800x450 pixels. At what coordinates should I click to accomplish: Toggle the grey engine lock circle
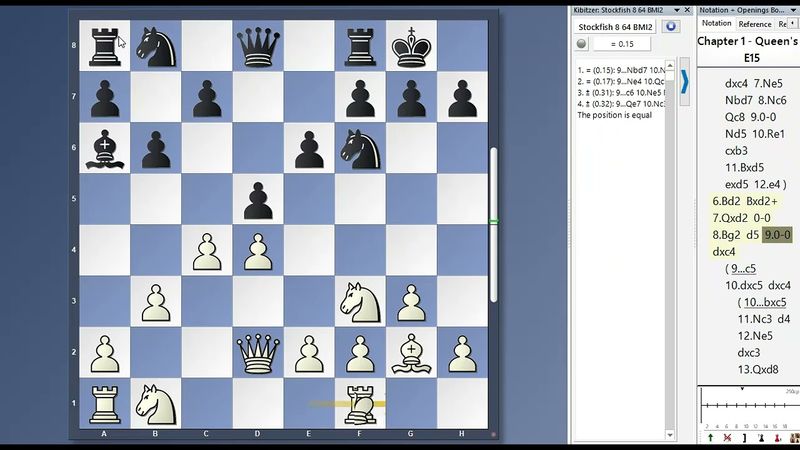pos(582,44)
